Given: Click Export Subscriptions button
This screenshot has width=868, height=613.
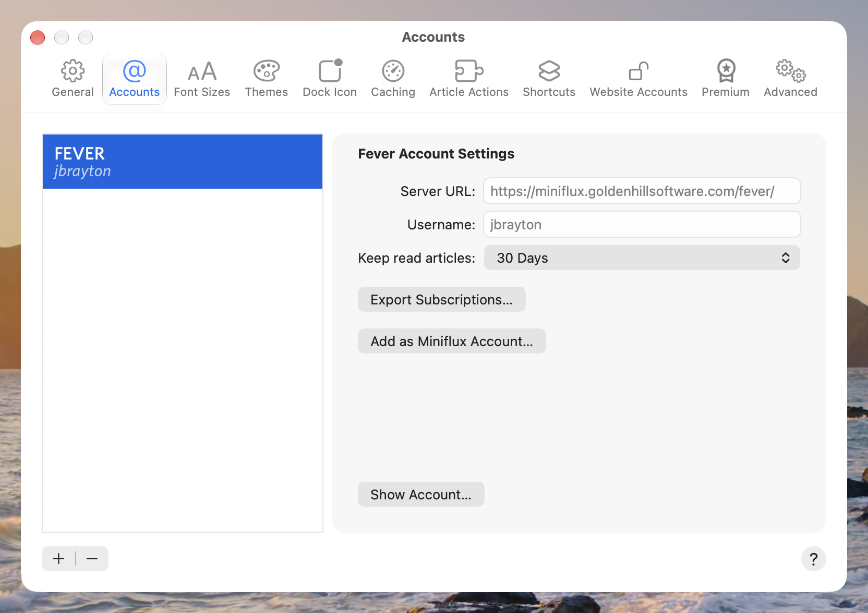Looking at the screenshot, I should [x=441, y=300].
